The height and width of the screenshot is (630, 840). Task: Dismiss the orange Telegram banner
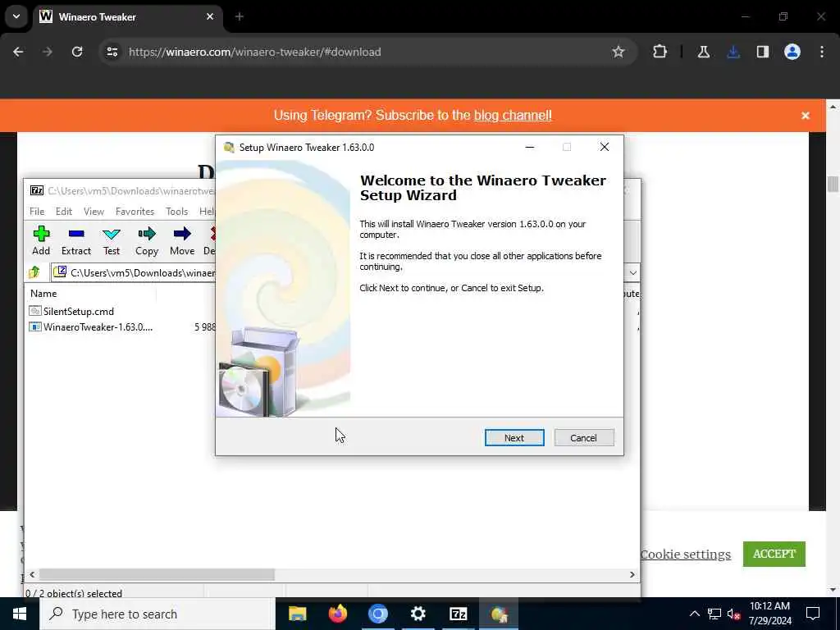pyautogui.click(x=806, y=116)
